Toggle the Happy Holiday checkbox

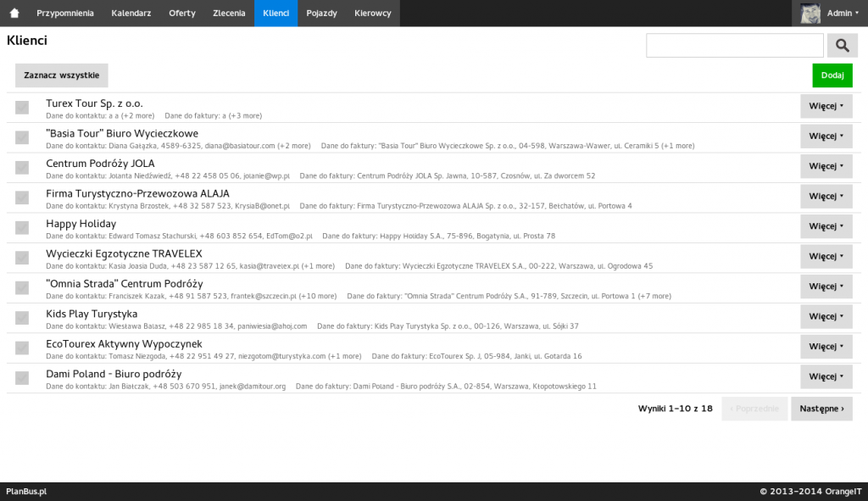pos(22,227)
